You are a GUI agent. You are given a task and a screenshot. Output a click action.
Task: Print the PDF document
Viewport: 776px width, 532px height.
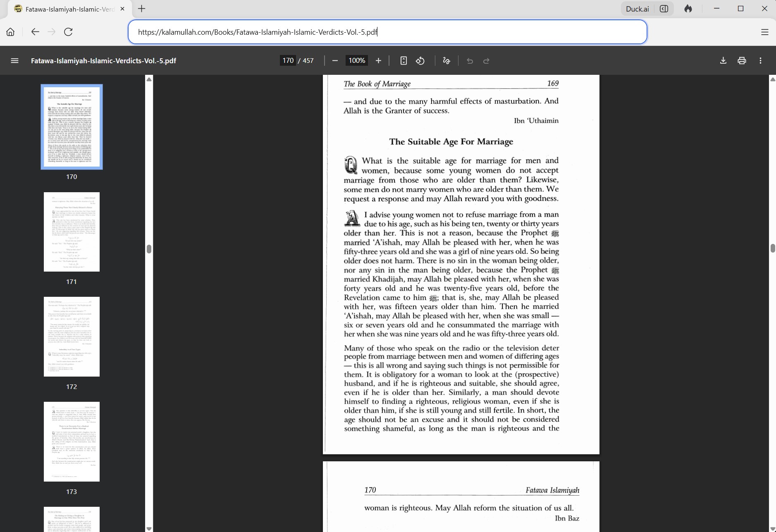tap(742, 61)
